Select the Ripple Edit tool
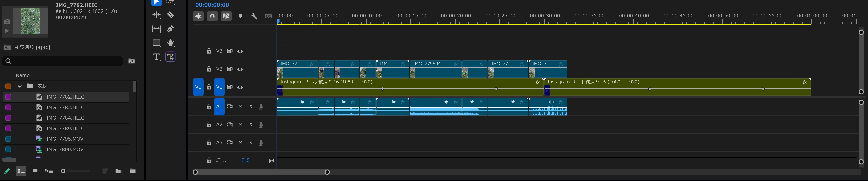The height and width of the screenshot is (181, 868). click(156, 15)
